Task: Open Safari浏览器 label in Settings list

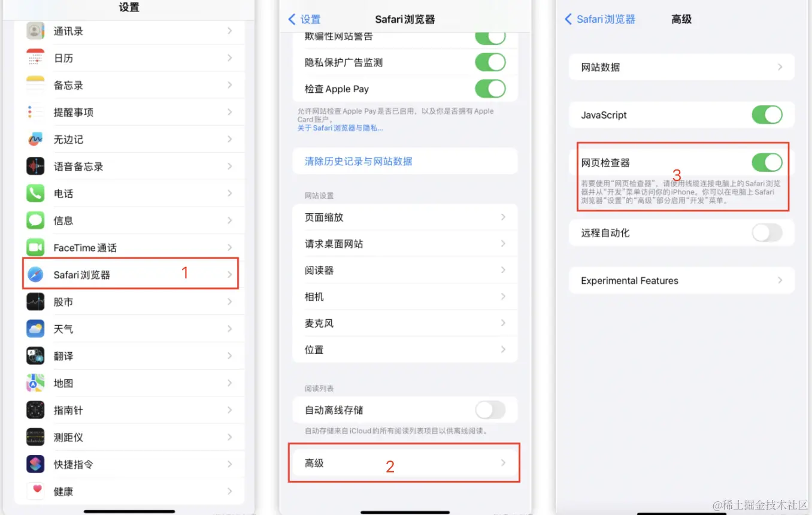Action: (x=82, y=275)
